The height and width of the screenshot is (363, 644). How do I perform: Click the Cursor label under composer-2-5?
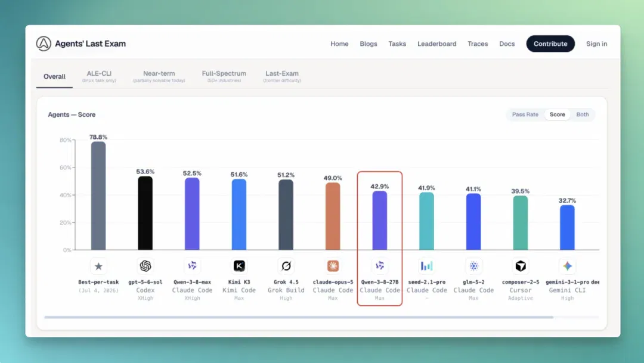click(521, 290)
